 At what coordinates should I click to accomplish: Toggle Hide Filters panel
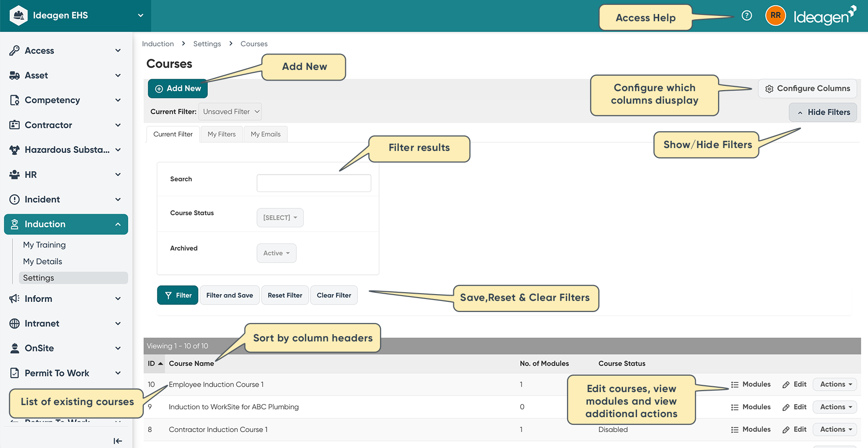click(823, 112)
